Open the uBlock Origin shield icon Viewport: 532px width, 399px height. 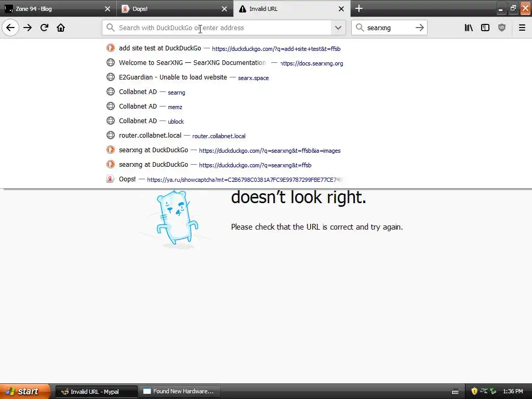tap(502, 28)
